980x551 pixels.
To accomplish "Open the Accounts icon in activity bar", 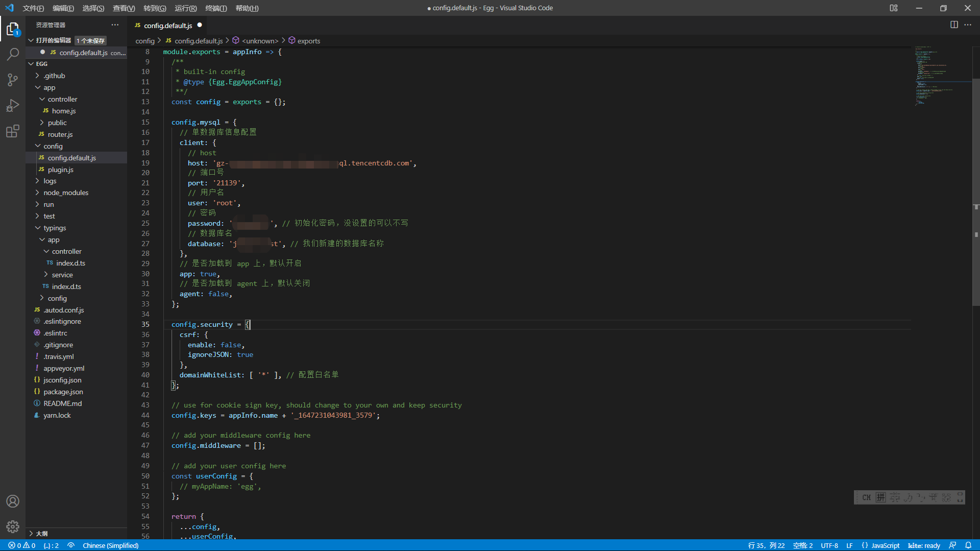I will point(13,501).
